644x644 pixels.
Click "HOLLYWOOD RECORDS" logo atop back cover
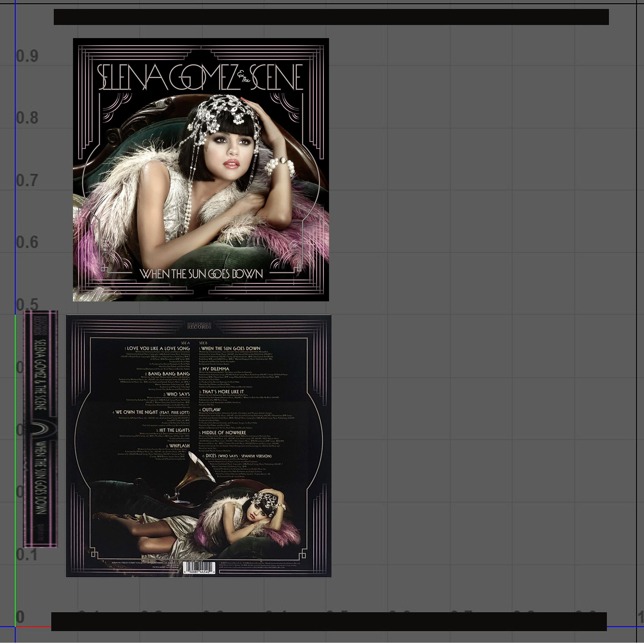pyautogui.click(x=199, y=325)
